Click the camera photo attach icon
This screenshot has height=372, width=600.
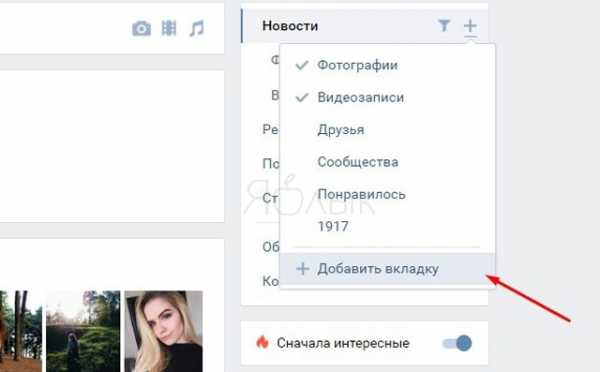[142, 28]
